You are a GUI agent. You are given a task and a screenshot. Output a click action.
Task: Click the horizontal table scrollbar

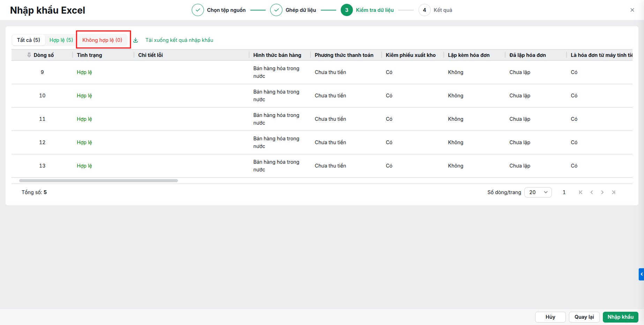click(98, 181)
